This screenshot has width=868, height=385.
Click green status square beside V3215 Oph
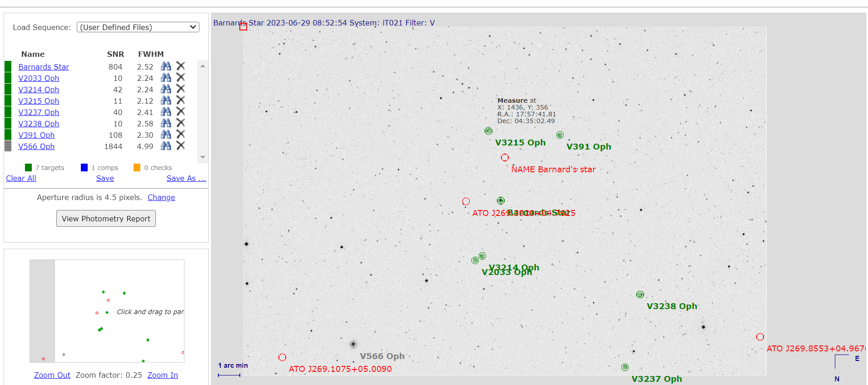tap(8, 101)
